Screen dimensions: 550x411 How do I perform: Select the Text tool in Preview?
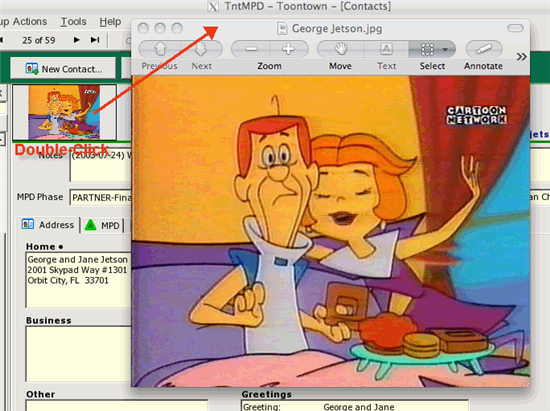(386, 49)
